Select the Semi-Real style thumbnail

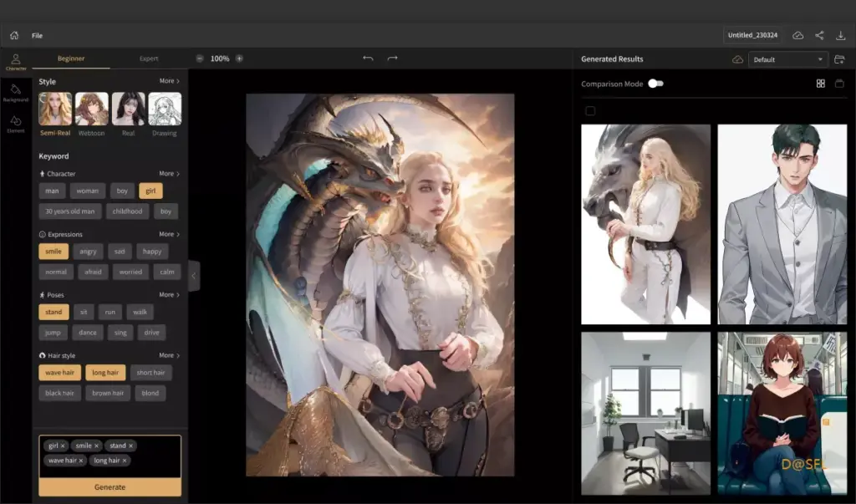(55, 109)
